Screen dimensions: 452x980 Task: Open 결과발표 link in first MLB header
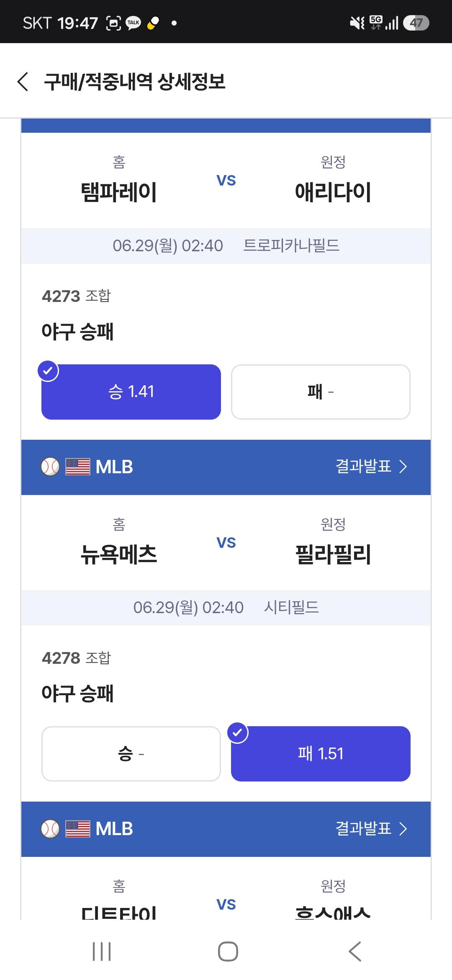tap(363, 466)
